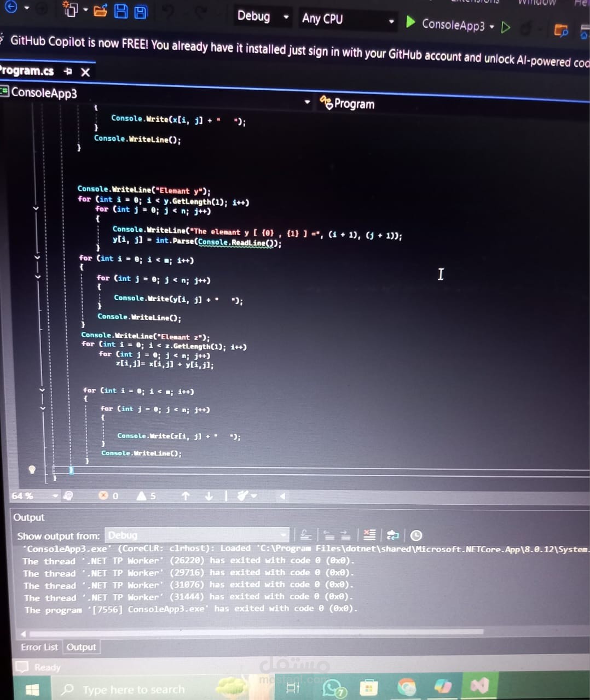
Task: Select the Program.cs editor tab
Action: (27, 71)
